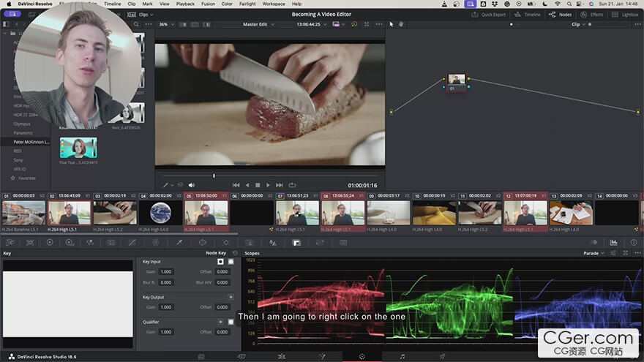Show the Keyframes panel icon
The image size is (644, 362).
(594, 243)
